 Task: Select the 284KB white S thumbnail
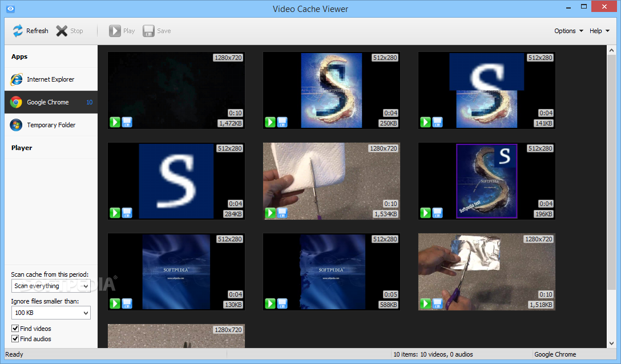176,181
